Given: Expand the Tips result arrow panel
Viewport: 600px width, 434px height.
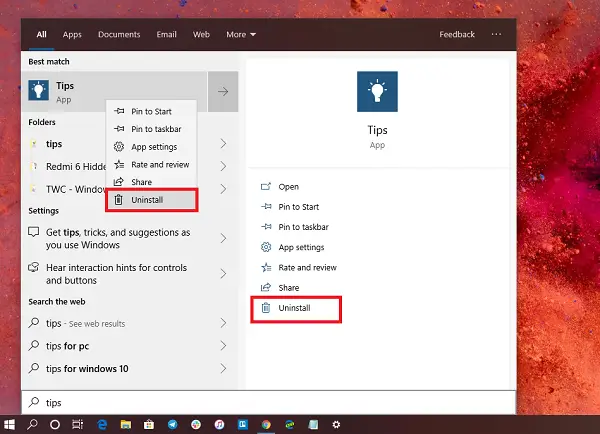Looking at the screenshot, I should click(x=223, y=91).
